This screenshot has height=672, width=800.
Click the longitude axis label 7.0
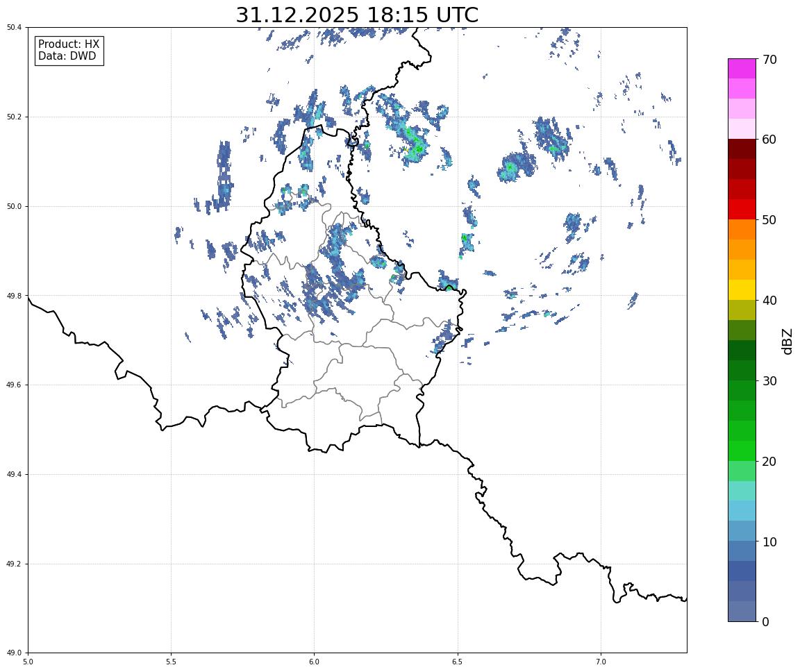(x=601, y=662)
